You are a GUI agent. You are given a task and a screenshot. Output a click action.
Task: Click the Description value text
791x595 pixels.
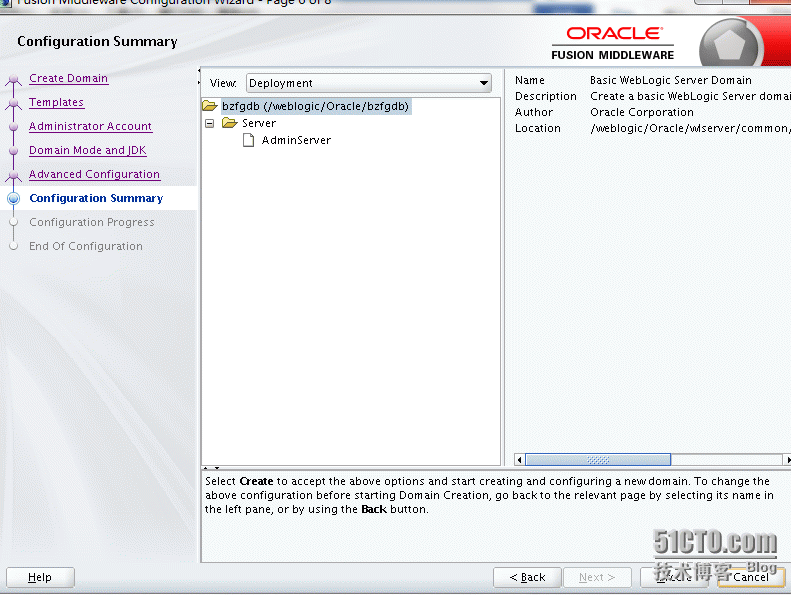coord(690,96)
